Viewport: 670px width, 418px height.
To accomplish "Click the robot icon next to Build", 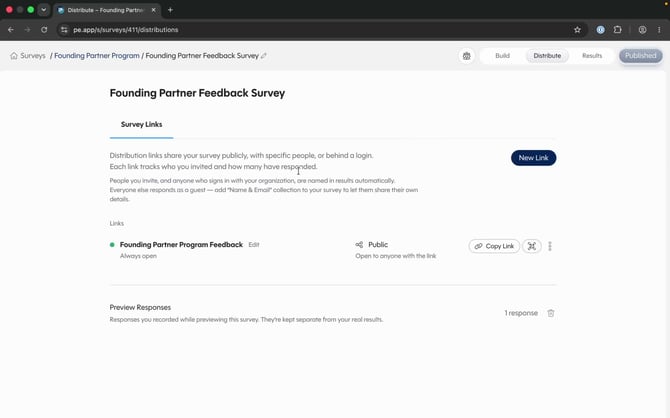I will click(x=467, y=56).
